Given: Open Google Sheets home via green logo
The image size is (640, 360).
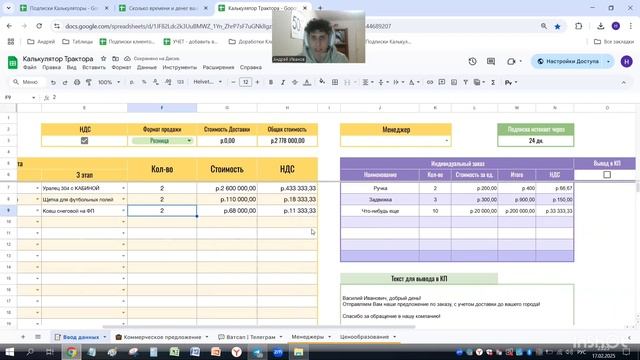Looking at the screenshot, I should [x=13, y=62].
